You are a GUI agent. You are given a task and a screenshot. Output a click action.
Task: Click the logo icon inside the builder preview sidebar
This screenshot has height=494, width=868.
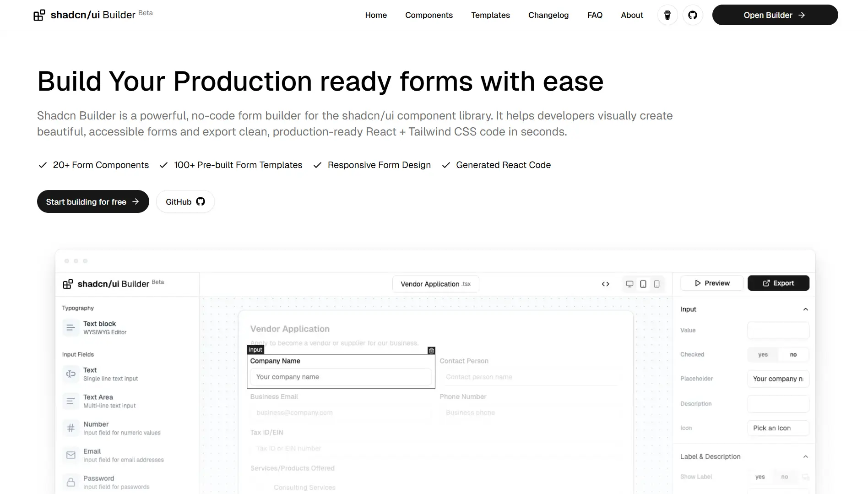(x=68, y=284)
